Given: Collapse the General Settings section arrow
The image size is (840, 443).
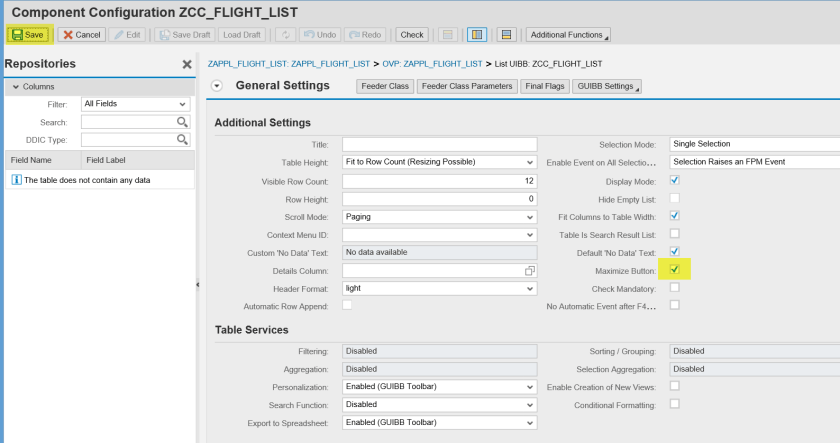Looking at the screenshot, I should 217,86.
